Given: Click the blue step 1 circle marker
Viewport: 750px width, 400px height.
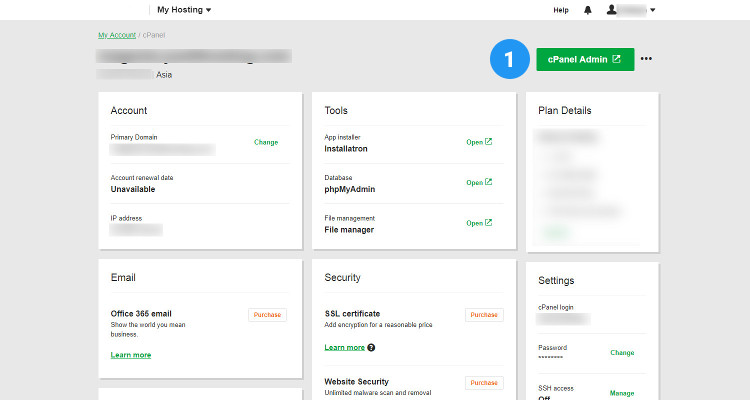Looking at the screenshot, I should point(509,59).
